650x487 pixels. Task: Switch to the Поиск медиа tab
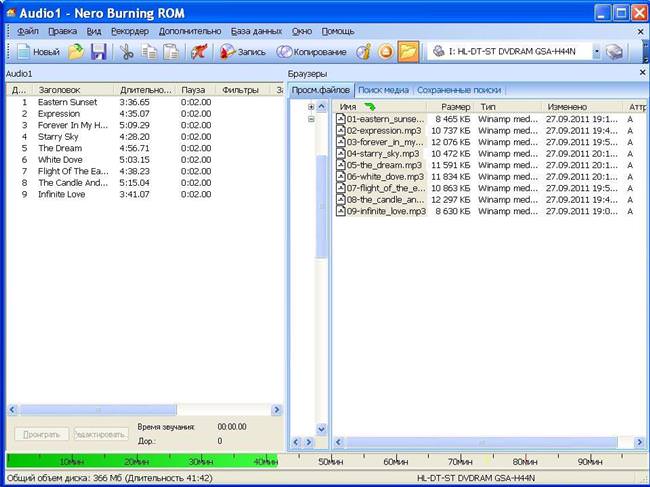click(383, 90)
